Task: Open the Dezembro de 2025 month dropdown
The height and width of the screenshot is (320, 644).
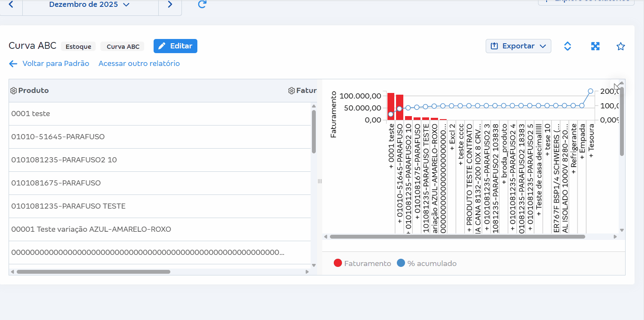Action: [x=89, y=5]
